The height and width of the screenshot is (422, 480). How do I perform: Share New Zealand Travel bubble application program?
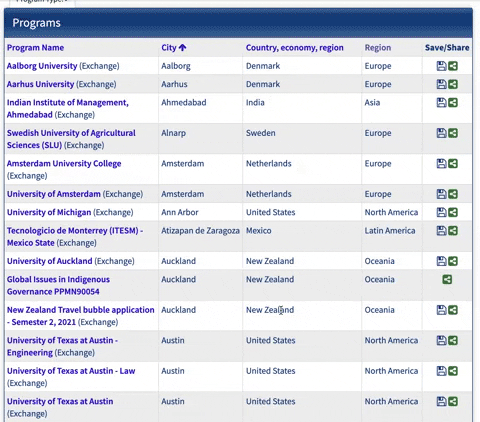(x=453, y=310)
